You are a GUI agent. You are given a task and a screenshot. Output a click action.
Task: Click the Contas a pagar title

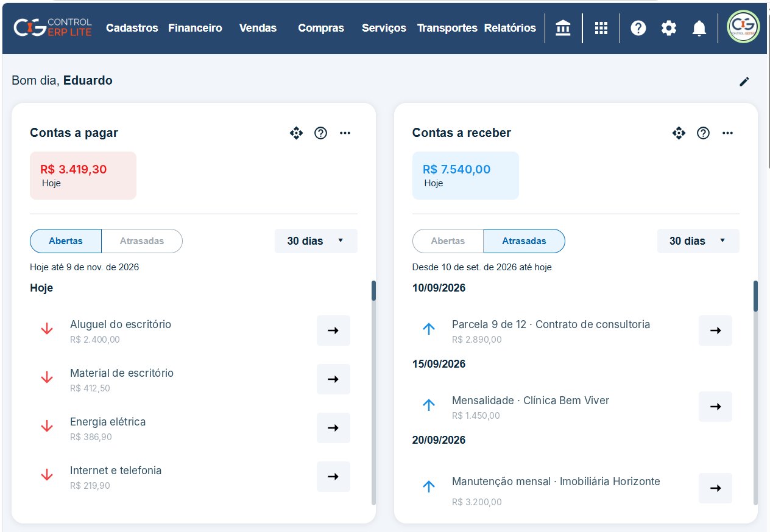point(74,133)
